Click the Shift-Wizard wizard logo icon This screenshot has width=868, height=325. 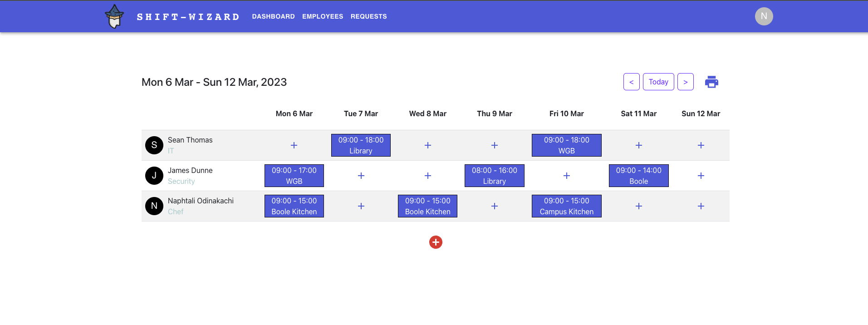coord(113,16)
